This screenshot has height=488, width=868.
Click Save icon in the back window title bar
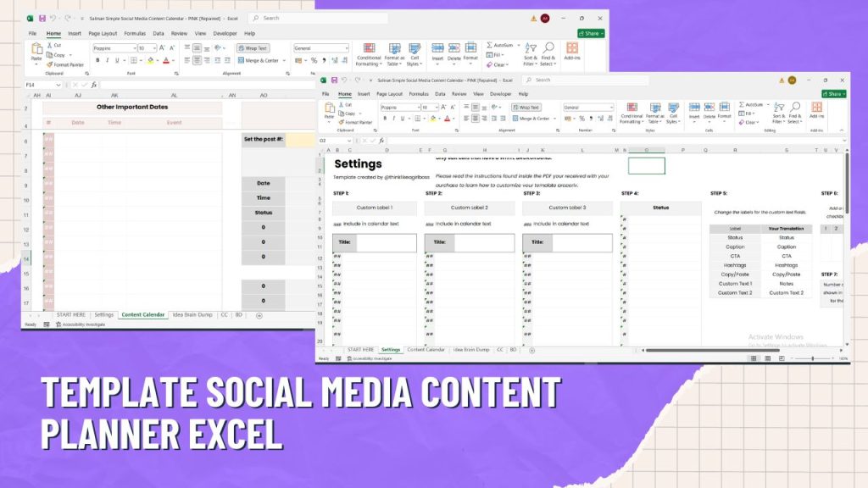[42, 19]
